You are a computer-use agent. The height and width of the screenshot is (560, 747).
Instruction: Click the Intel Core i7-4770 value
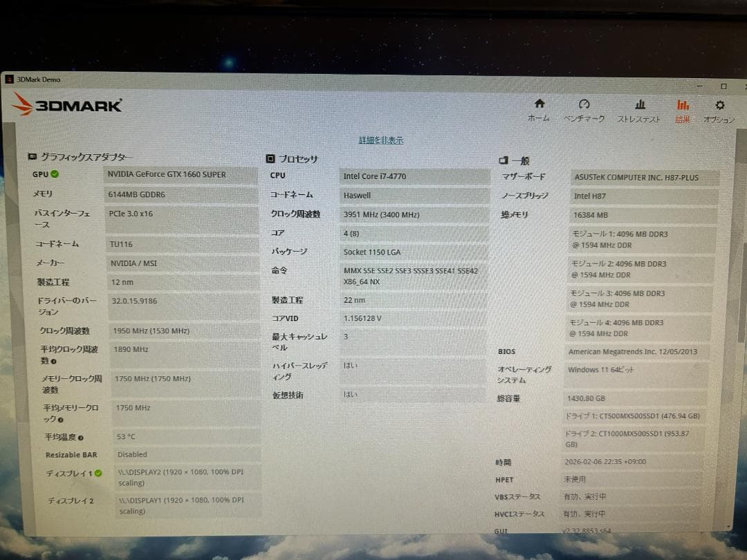coord(414,176)
